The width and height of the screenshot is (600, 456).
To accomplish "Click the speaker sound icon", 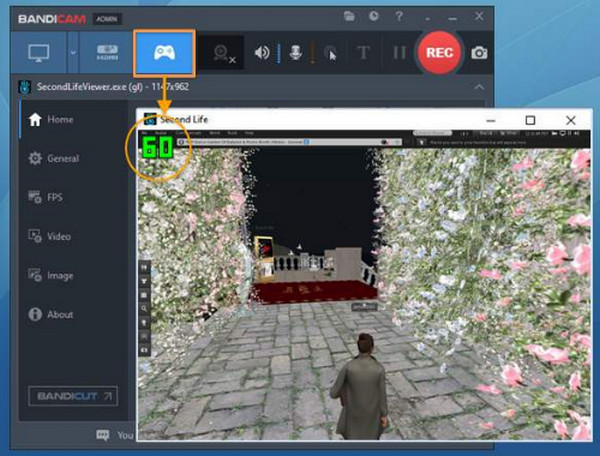I will pyautogui.click(x=262, y=53).
